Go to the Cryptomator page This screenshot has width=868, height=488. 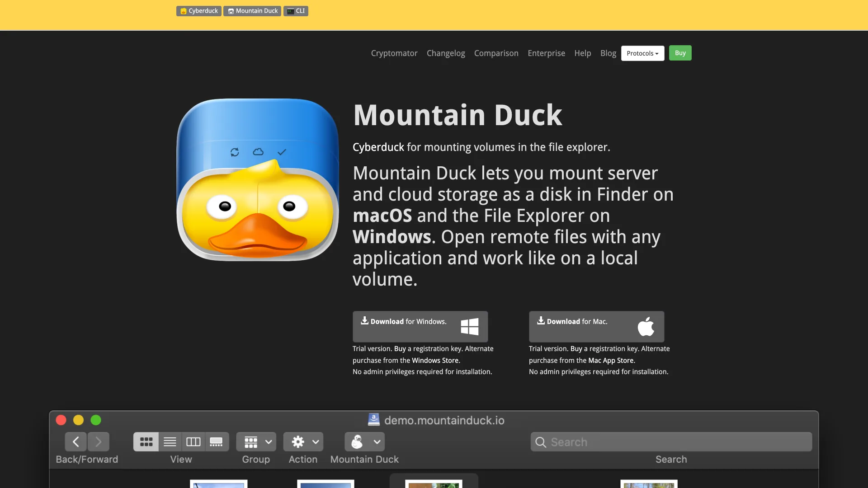(x=394, y=53)
